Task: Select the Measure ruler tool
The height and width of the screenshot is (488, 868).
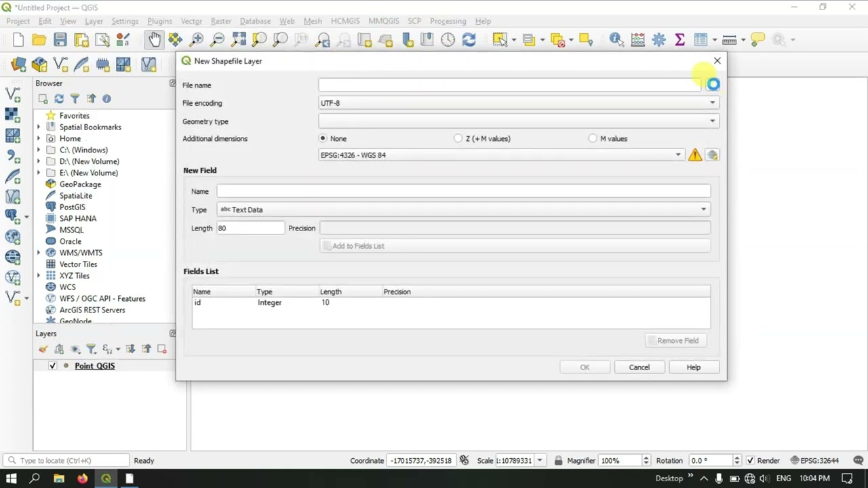Action: pyautogui.click(x=729, y=40)
